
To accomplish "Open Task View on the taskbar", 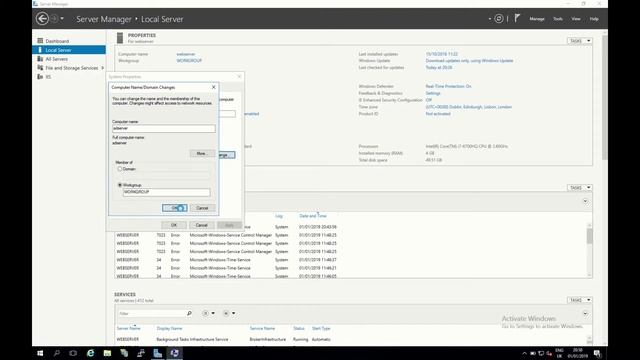I will pos(73,353).
